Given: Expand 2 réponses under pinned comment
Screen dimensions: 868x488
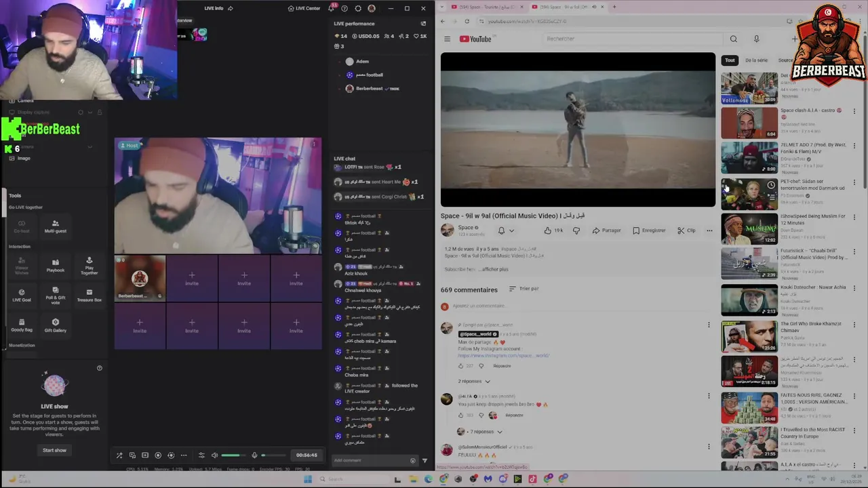Looking at the screenshot, I should (473, 381).
